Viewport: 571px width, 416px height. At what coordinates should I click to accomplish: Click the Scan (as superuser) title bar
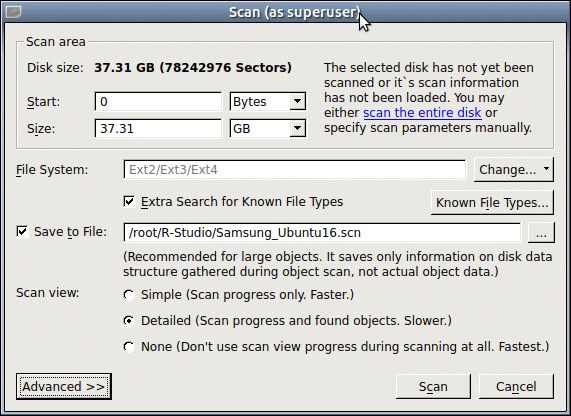294,12
